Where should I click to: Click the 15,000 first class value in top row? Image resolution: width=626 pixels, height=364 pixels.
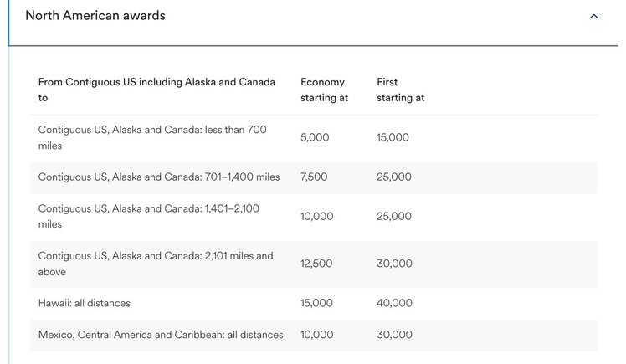[x=393, y=138]
